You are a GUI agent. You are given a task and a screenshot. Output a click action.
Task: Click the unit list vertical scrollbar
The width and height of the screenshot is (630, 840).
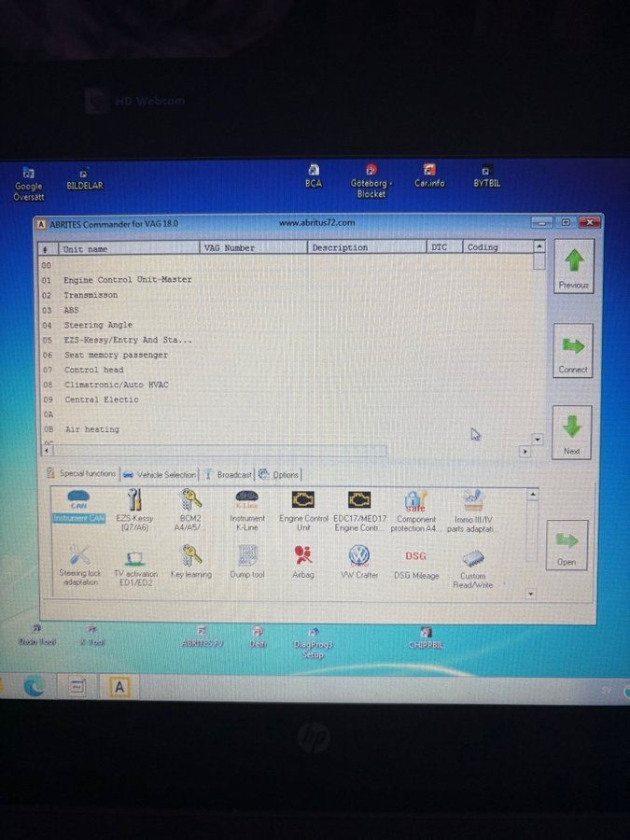(539, 345)
